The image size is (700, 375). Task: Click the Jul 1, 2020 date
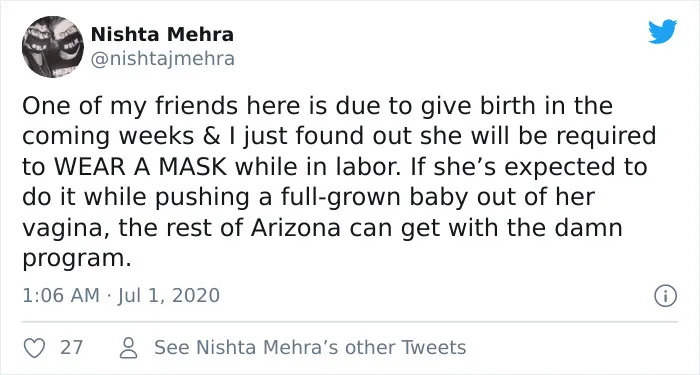pos(169,296)
